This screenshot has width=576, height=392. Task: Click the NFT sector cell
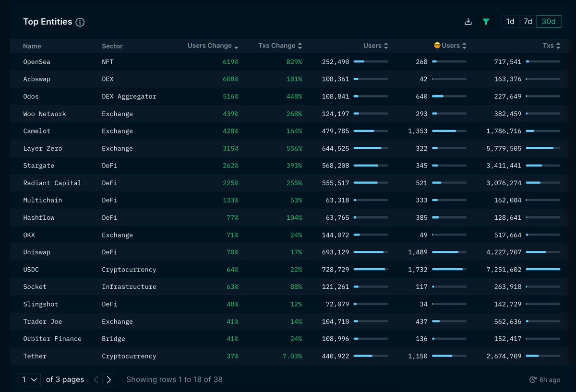pos(108,62)
